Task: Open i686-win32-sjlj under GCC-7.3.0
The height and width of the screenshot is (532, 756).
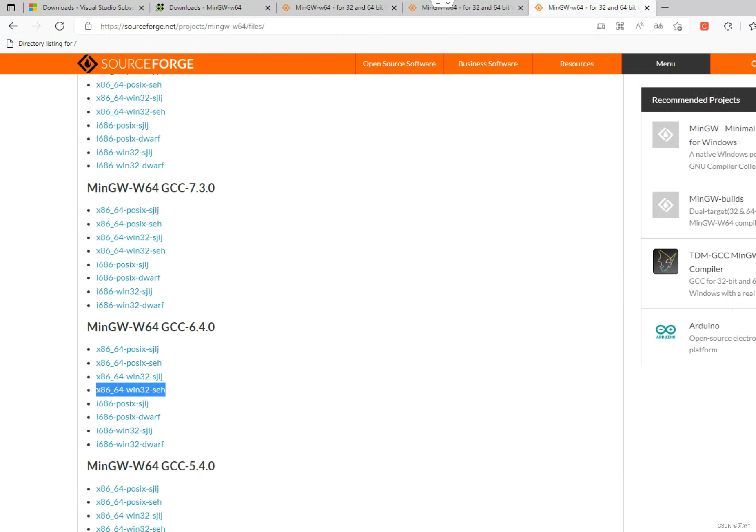Action: 124,291
